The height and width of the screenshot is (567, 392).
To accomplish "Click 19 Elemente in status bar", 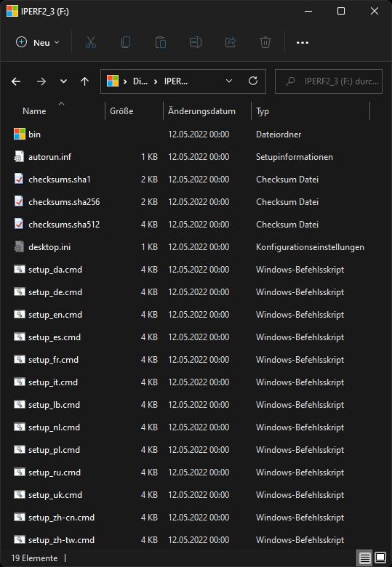I will 34,558.
